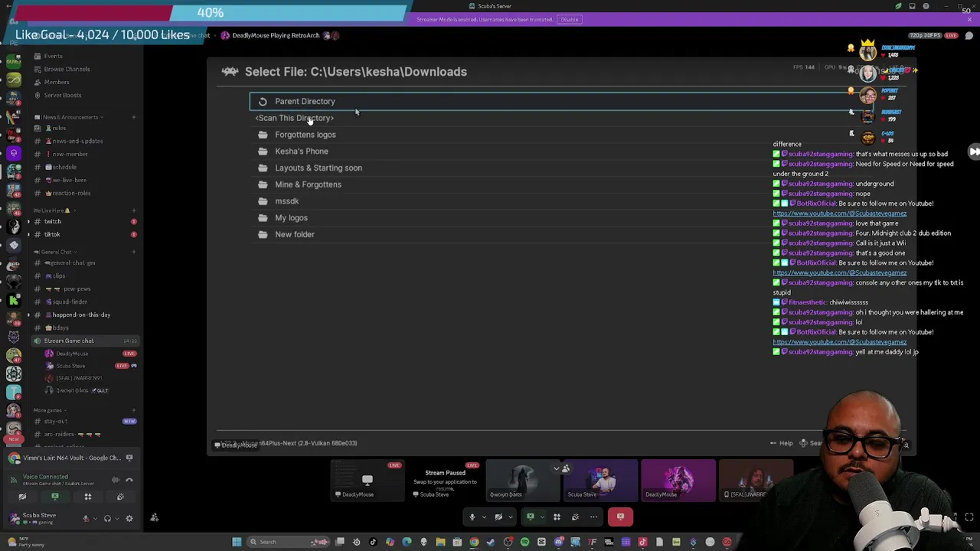The width and height of the screenshot is (980, 551).
Task: Open soundboard from the call control bar
Action: click(x=575, y=517)
